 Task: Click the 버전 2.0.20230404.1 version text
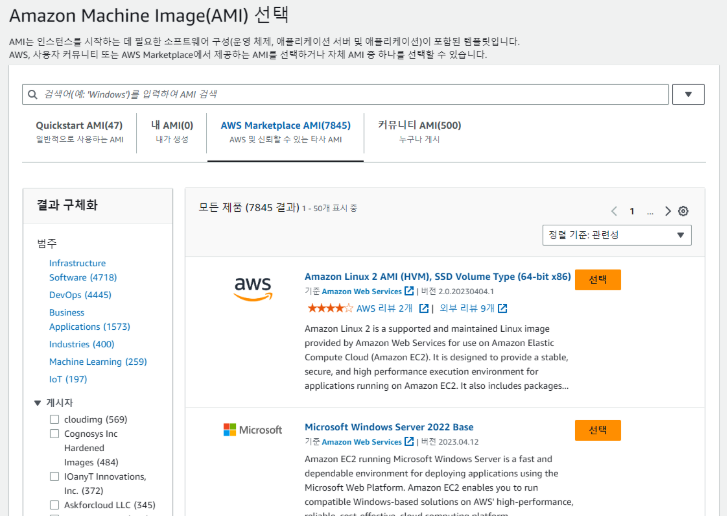[457, 292]
